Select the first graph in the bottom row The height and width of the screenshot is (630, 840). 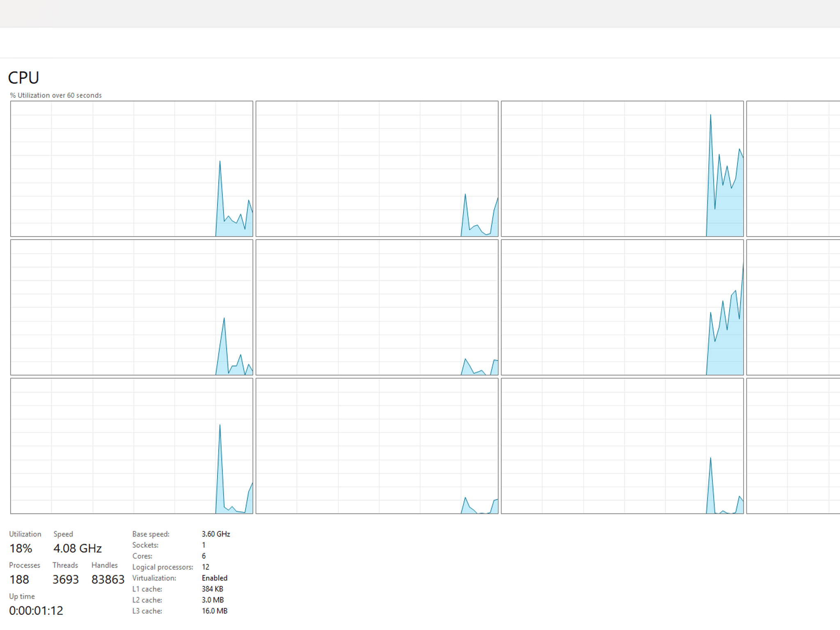tap(132, 446)
